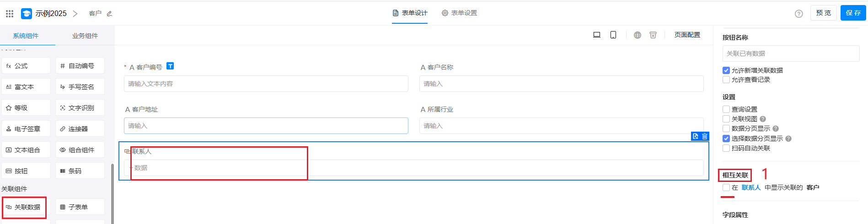Enable 扫码自动关联 checkbox
The height and width of the screenshot is (224, 868).
coord(726,148)
